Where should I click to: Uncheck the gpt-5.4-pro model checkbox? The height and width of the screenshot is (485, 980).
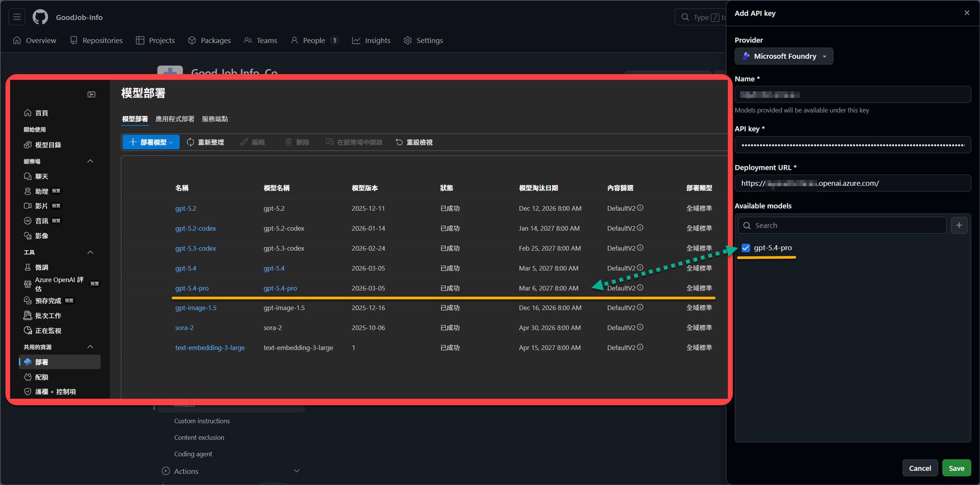(746, 248)
